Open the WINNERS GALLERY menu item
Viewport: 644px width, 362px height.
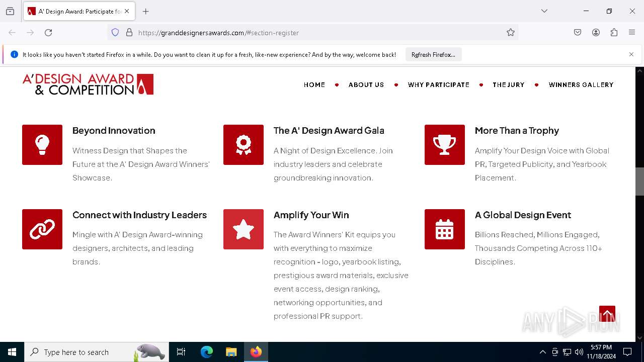point(581,85)
